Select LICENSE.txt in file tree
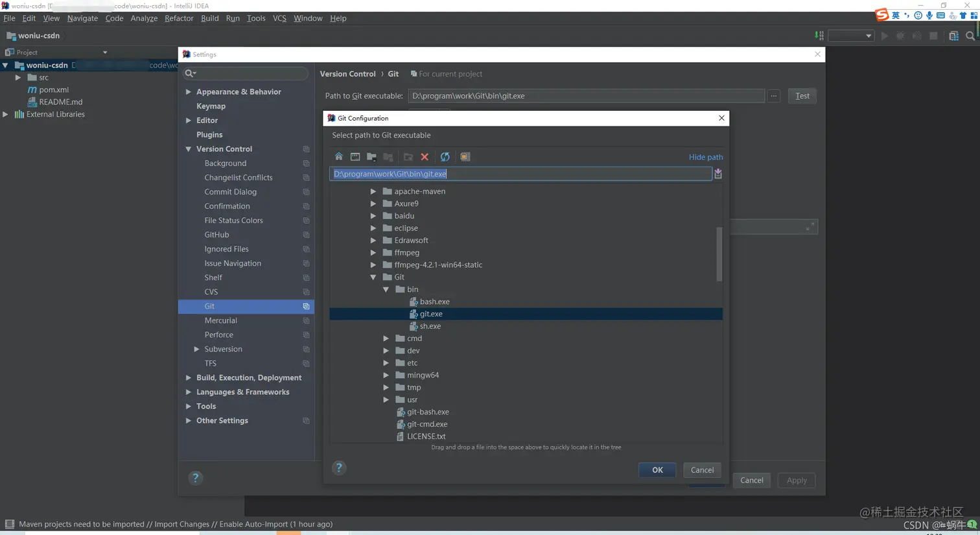The width and height of the screenshot is (980, 535). (426, 436)
